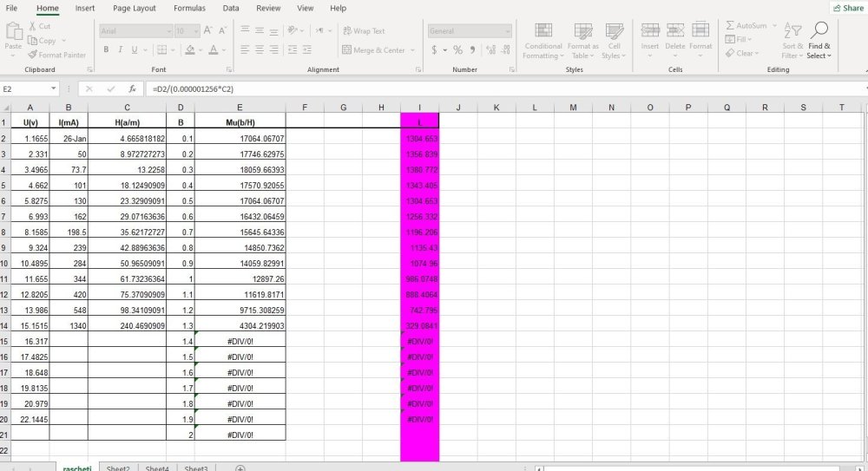Open Conditional Formatting menu
The height and width of the screenshot is (471, 868).
point(543,41)
